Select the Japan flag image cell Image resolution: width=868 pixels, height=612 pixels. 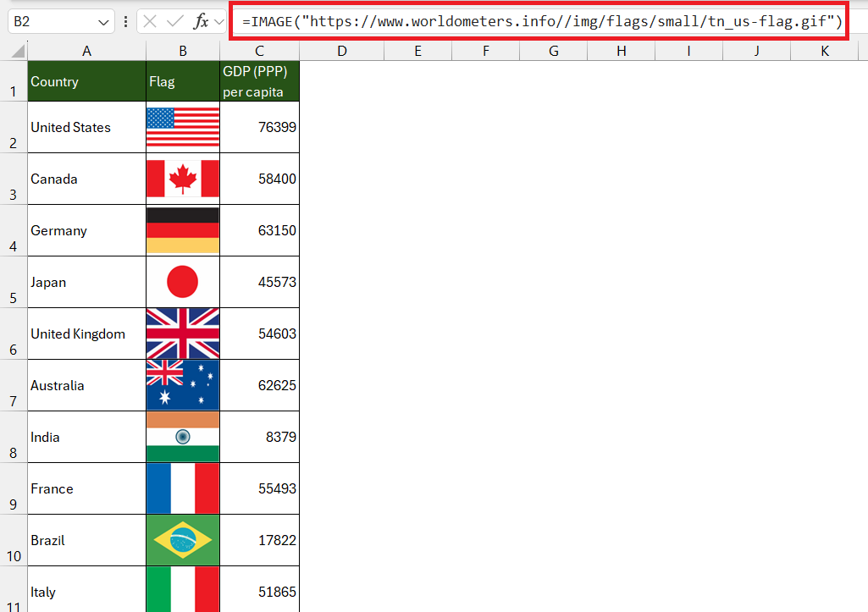click(183, 282)
